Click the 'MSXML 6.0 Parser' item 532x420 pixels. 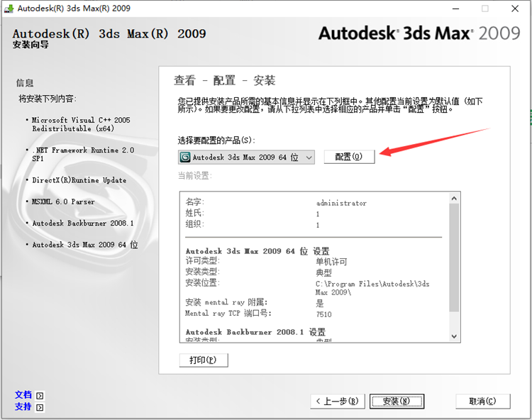tap(63, 201)
